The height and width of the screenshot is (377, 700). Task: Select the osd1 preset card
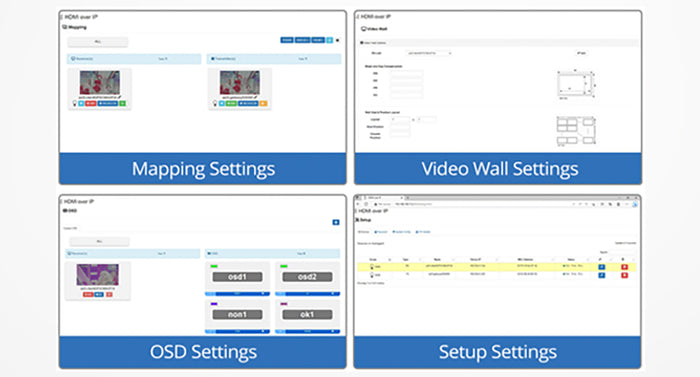click(x=237, y=277)
